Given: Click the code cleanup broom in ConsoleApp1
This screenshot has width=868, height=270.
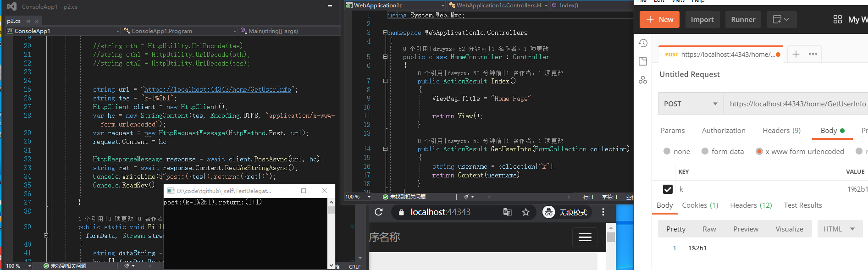Looking at the screenshot, I should click(127, 265).
